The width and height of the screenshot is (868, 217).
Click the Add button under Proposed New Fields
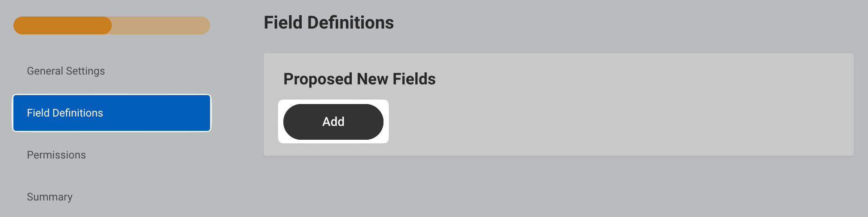(x=333, y=122)
